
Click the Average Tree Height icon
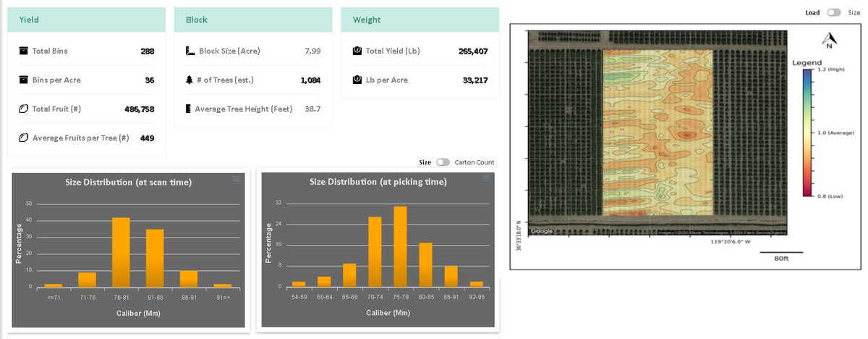[189, 109]
